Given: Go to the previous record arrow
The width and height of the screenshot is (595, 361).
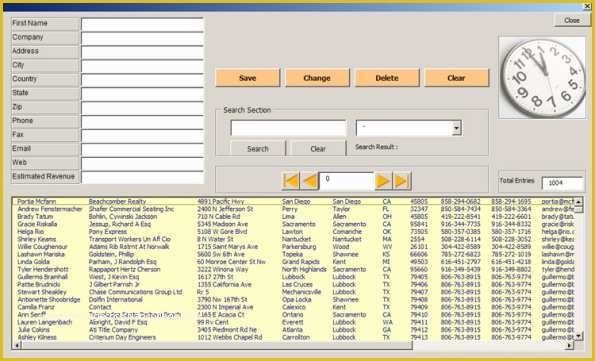Looking at the screenshot, I should (x=309, y=181).
